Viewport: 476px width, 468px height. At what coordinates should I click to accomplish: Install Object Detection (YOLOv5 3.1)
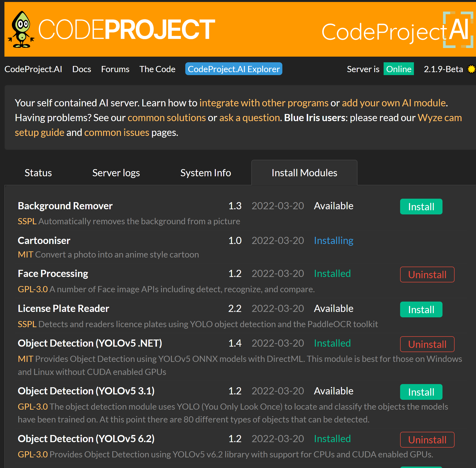pyautogui.click(x=421, y=392)
